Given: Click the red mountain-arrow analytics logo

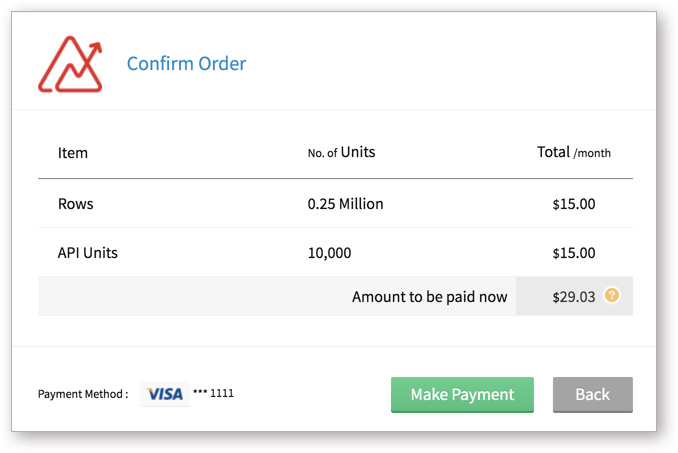Looking at the screenshot, I should pyautogui.click(x=70, y=64).
